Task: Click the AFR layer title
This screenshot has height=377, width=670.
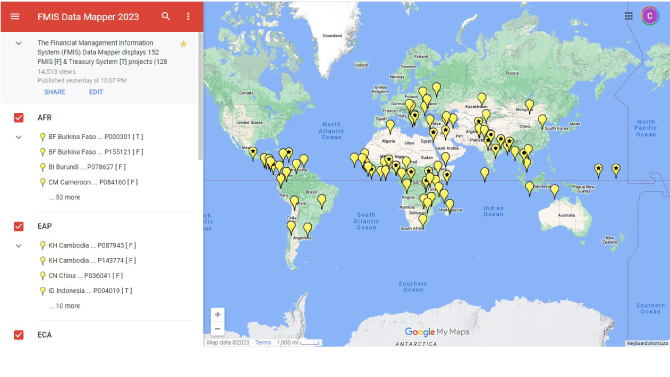Action: pyautogui.click(x=44, y=118)
